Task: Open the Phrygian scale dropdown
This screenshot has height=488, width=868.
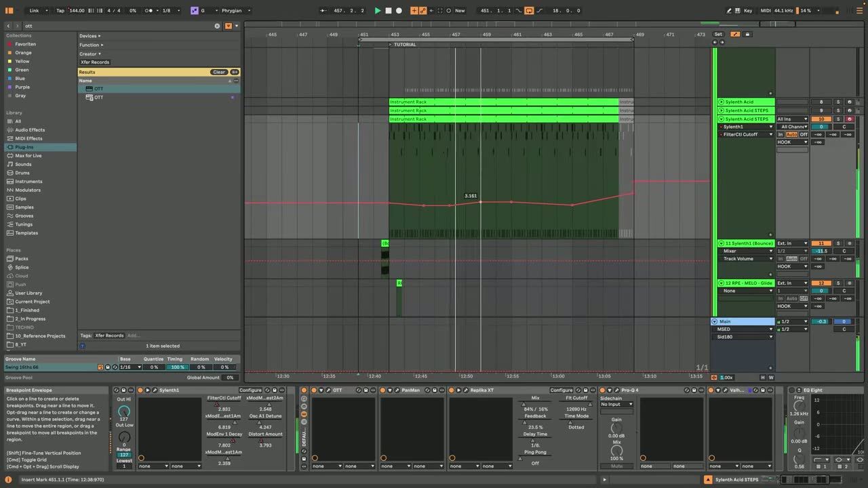Action: click(x=237, y=11)
